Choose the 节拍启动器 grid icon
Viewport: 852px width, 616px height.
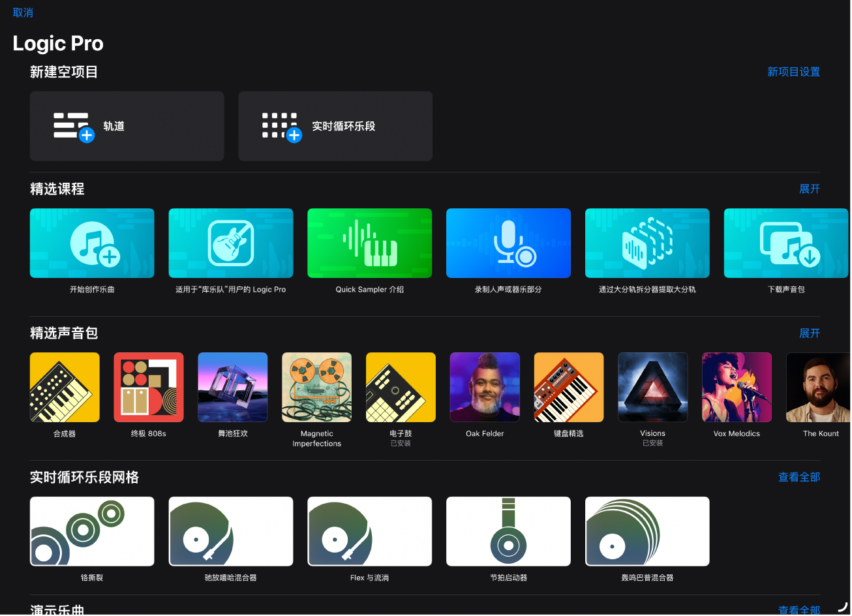(x=508, y=531)
